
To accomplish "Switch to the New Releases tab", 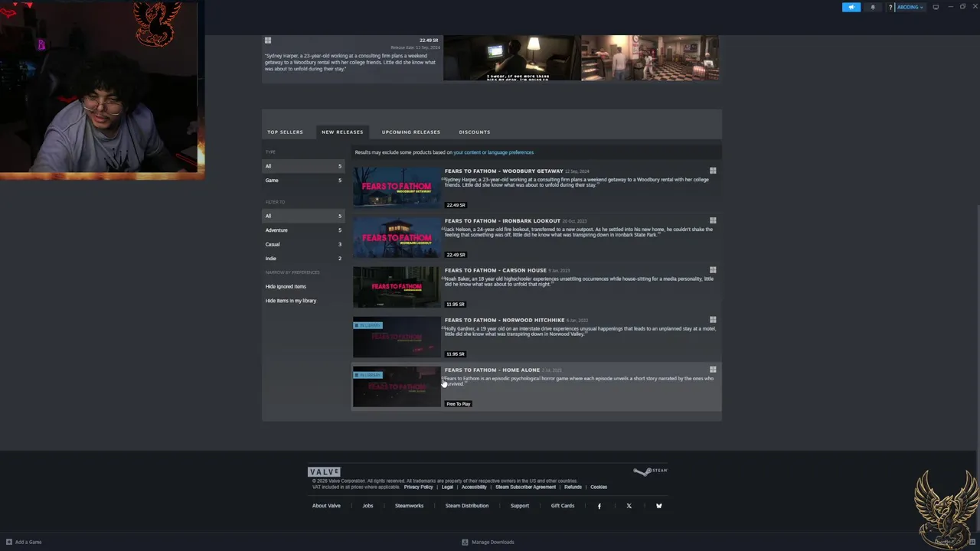I will pos(342,132).
